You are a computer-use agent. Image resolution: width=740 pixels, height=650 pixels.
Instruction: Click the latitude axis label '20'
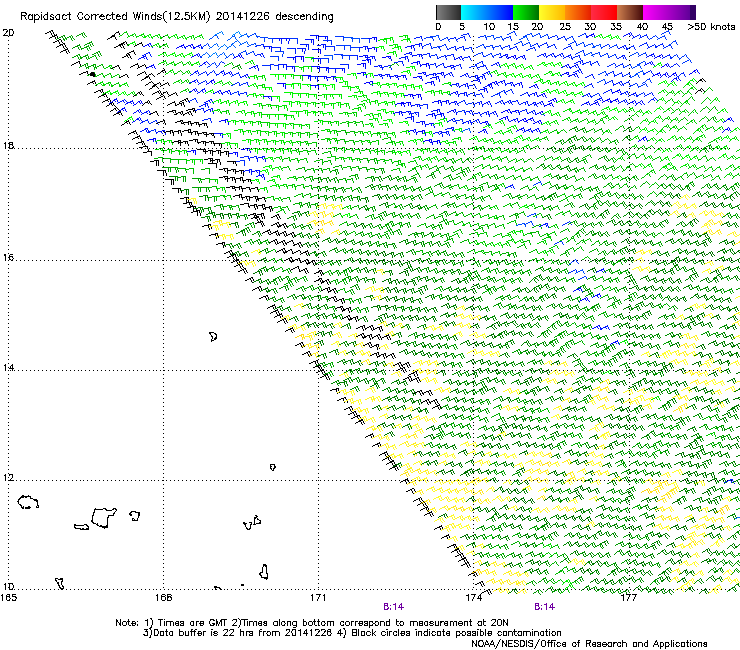click(x=8, y=33)
